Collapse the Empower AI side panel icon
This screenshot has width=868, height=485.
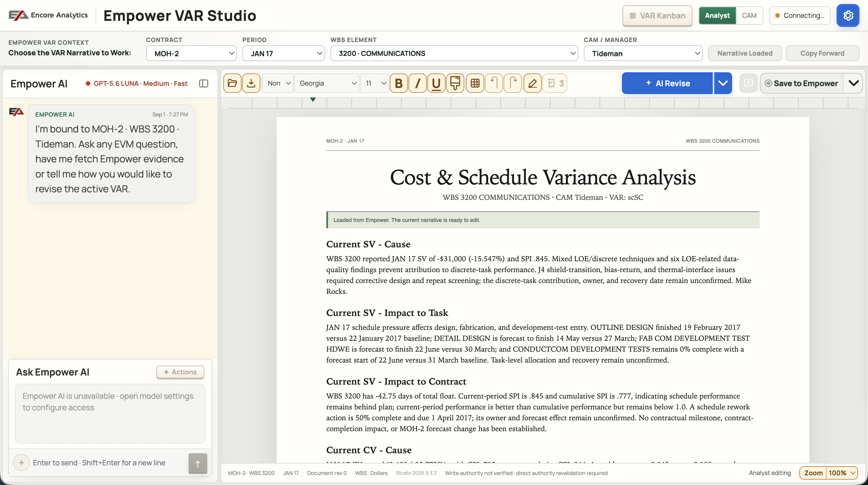pos(203,83)
